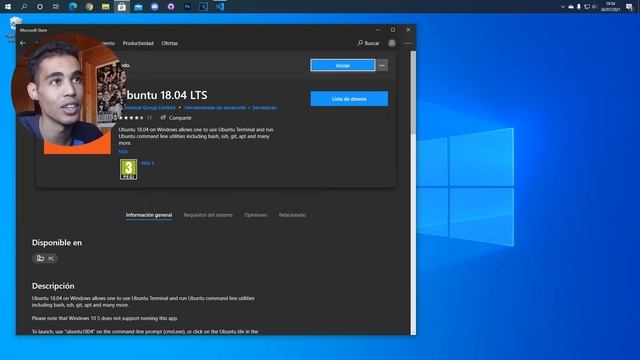Open File Explorer from the taskbar

(x=106, y=7)
